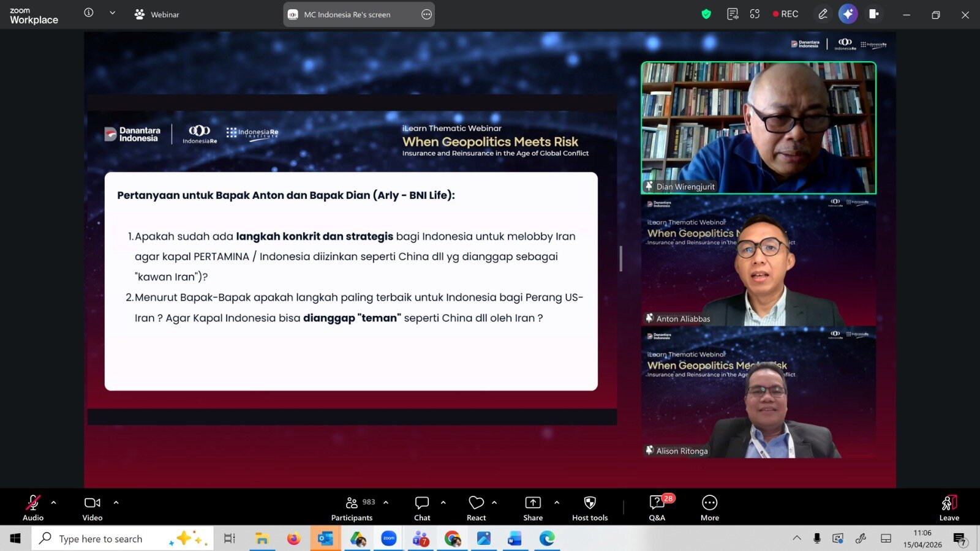Expand the audio options arrow next to Audio
The image size is (980, 551).
[x=54, y=503]
